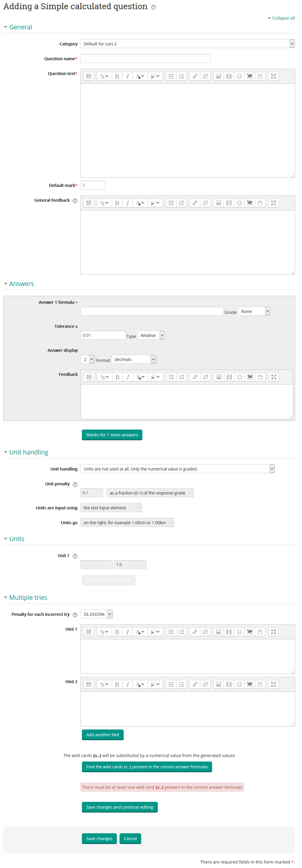Collapse the Unit handling section

[29, 452]
